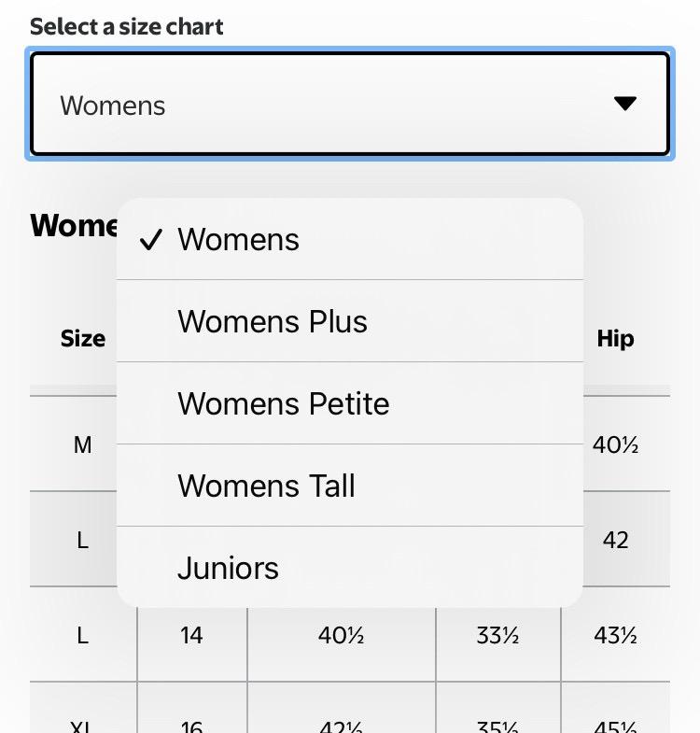The height and width of the screenshot is (733, 700).
Task: Click the XL size cell
Action: click(83, 725)
